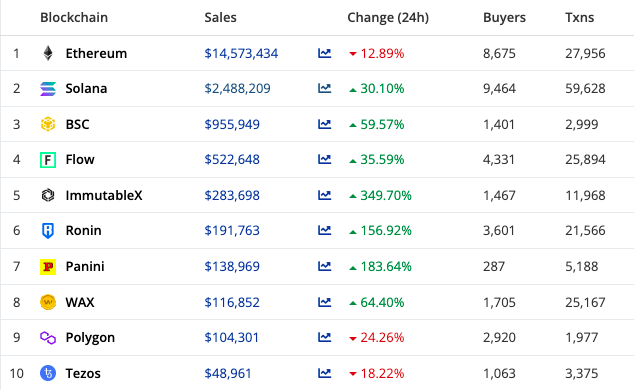Open the Flow blockchain name link

click(x=80, y=160)
